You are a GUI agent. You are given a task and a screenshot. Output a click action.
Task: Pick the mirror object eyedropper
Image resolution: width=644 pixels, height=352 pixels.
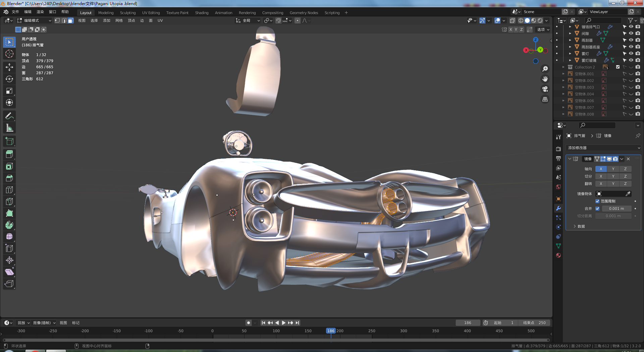point(628,194)
